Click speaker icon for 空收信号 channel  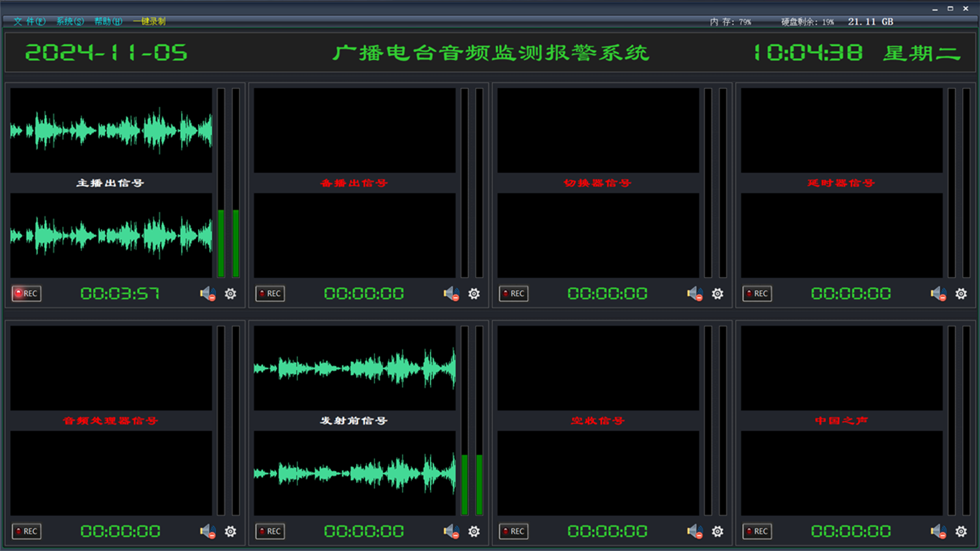click(694, 532)
